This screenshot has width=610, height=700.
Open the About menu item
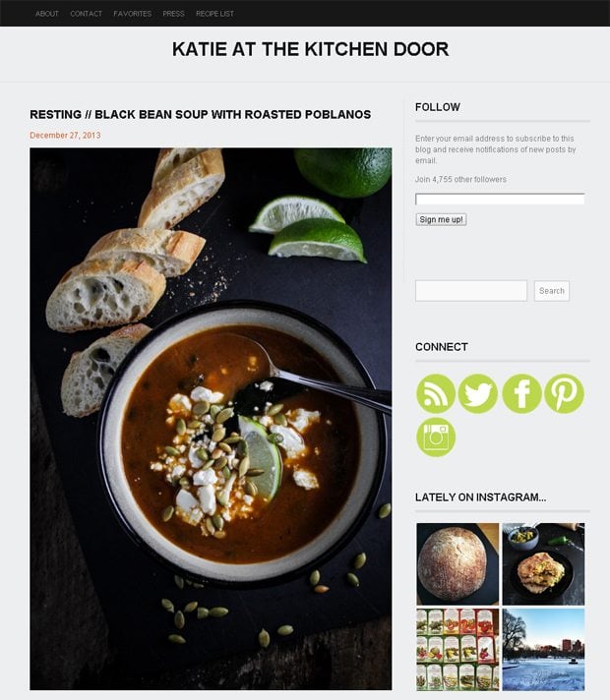(47, 14)
